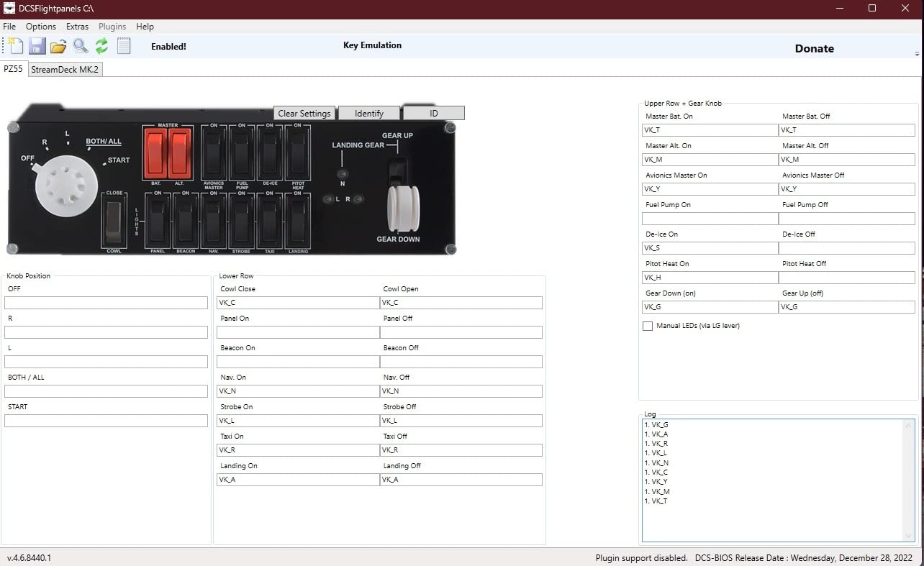Open the Extras menu
This screenshot has height=566, width=924.
[77, 27]
